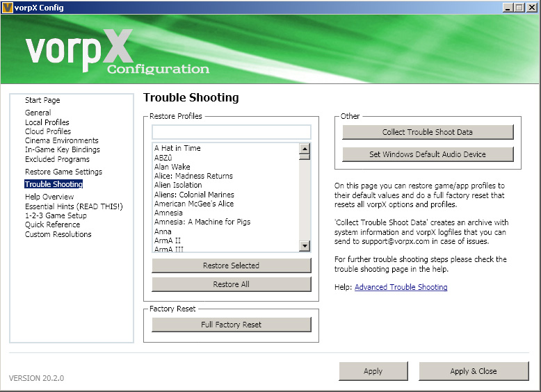Go to General settings

coord(38,113)
